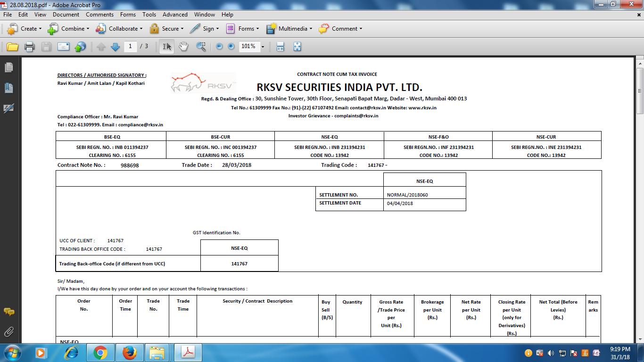This screenshot has height=362, width=644.
Task: Click the zoom in plus button
Action: click(231, 46)
